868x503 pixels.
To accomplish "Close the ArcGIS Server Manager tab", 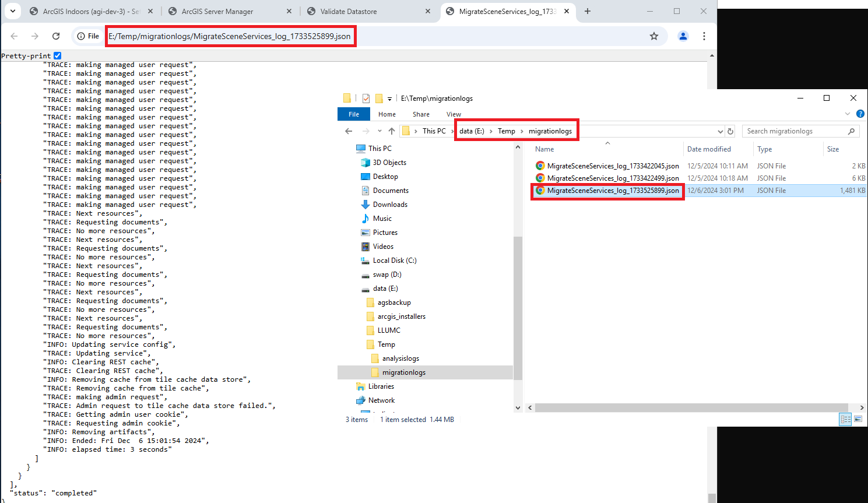I will pyautogui.click(x=290, y=12).
